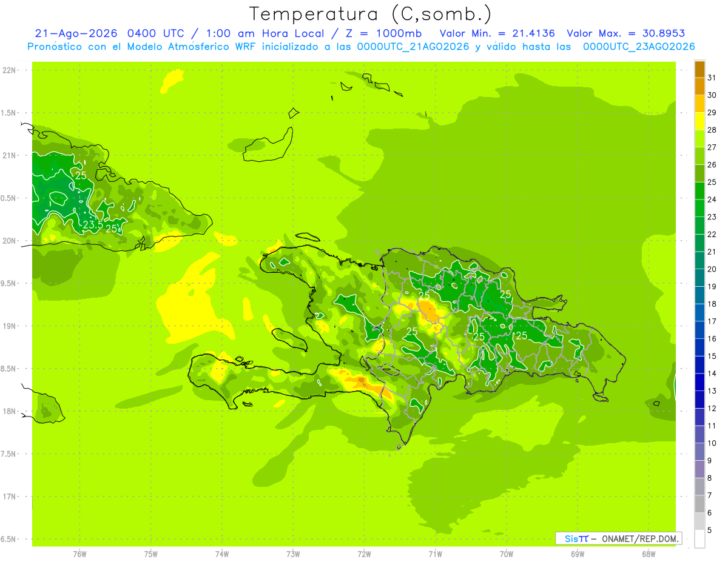Click the '19N' latitude label
The width and height of the screenshot is (728, 562).
[x=10, y=326]
